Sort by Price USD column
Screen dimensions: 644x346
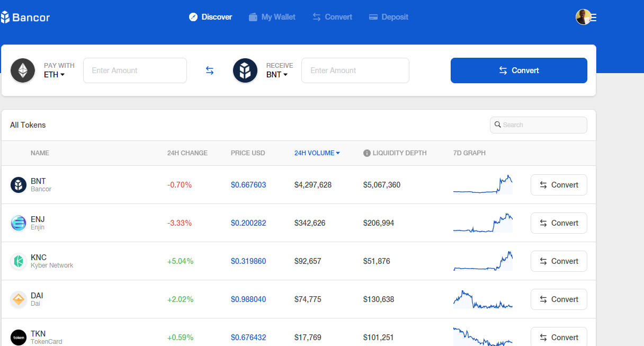click(x=248, y=153)
